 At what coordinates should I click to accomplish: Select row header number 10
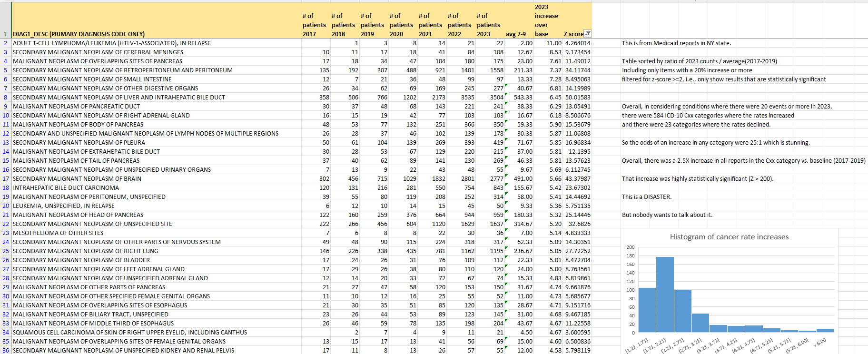[6, 116]
